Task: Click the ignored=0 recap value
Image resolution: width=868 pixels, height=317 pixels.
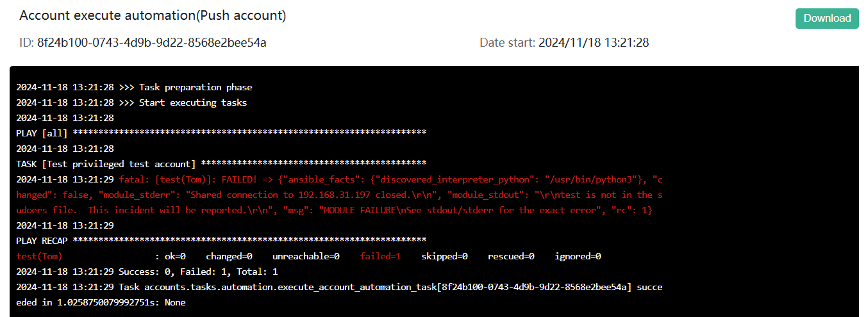Action: (578, 256)
